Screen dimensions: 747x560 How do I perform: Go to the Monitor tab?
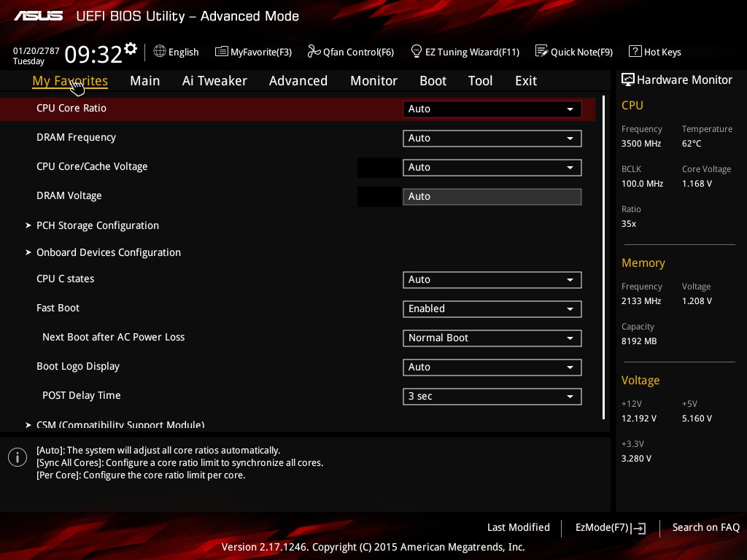point(373,81)
